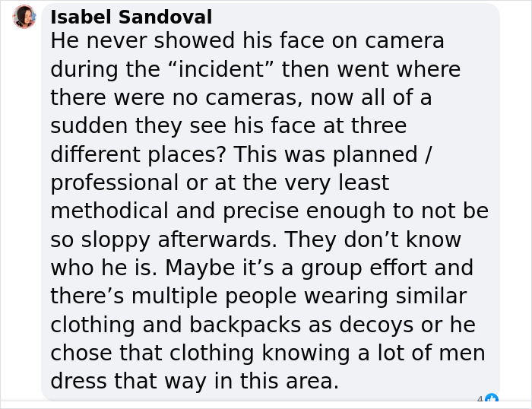Open Isabel Sandoval's profile picture
The height and width of the screenshot is (409, 532).
(x=24, y=17)
